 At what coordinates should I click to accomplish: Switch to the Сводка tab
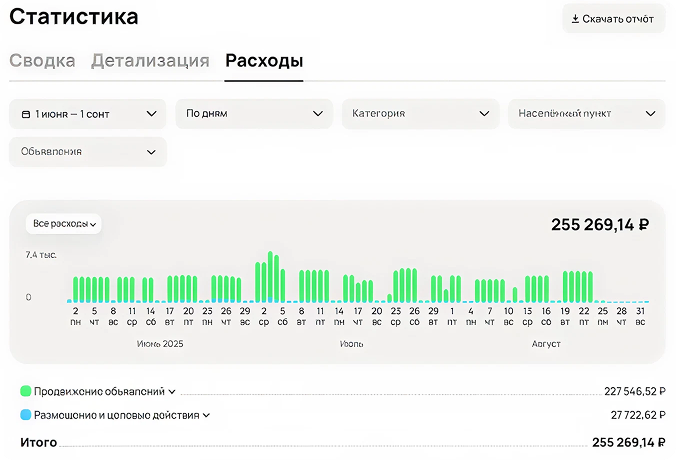pyautogui.click(x=42, y=61)
